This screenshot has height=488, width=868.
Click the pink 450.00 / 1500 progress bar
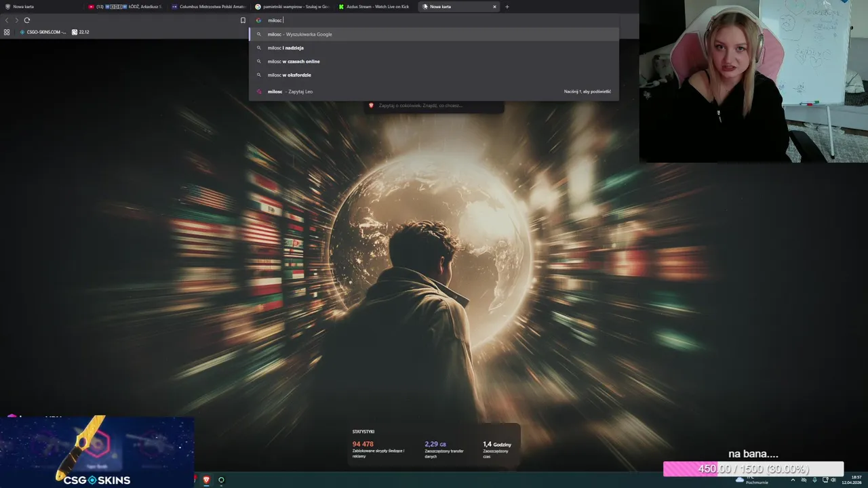[753, 469]
